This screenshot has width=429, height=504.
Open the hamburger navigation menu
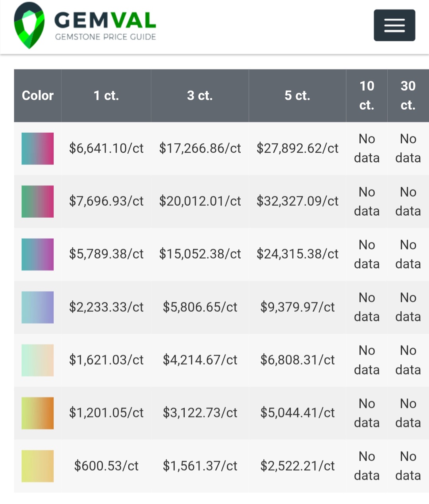[394, 25]
